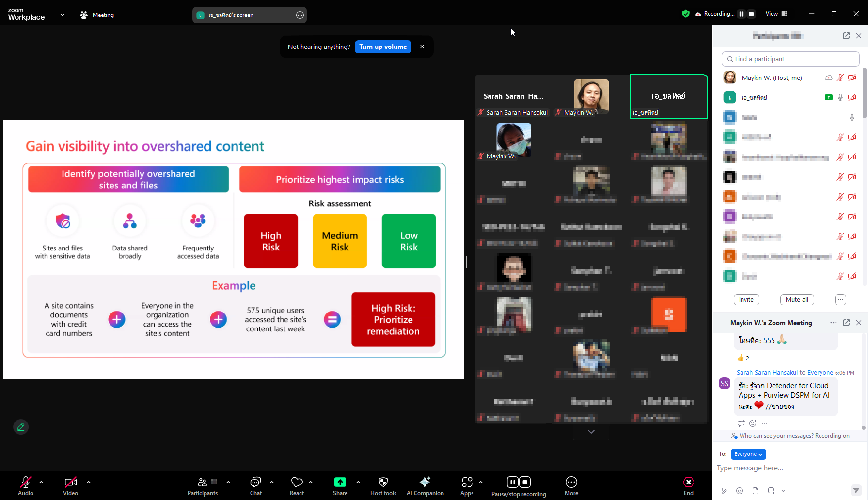Close the Participants panel
This screenshot has height=500, width=868.
click(859, 36)
